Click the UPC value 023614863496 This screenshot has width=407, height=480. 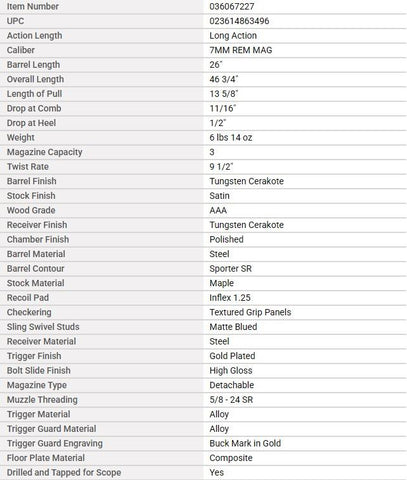pyautogui.click(x=239, y=21)
